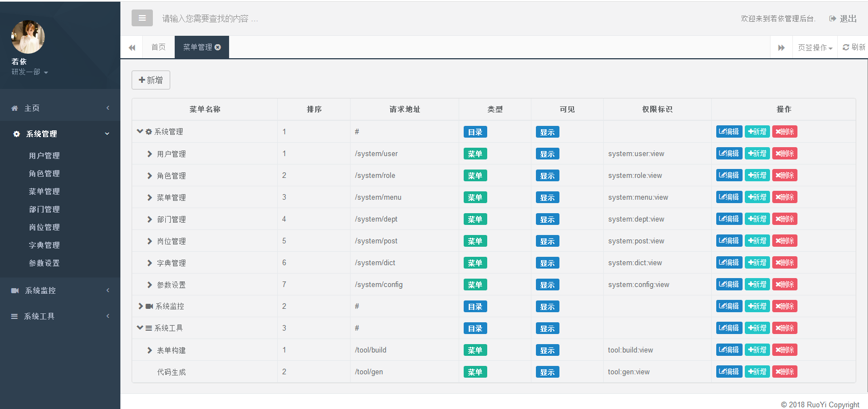
Task: Expand the 表单构建 table row
Action: [150, 350]
